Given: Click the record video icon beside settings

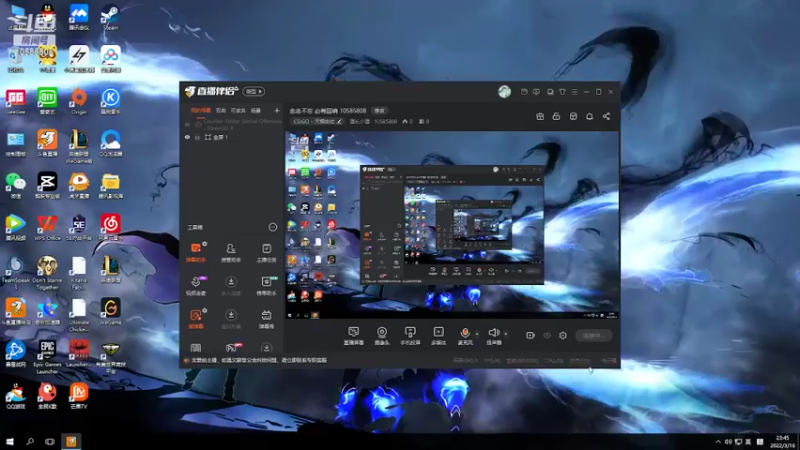Looking at the screenshot, I should tap(530, 335).
